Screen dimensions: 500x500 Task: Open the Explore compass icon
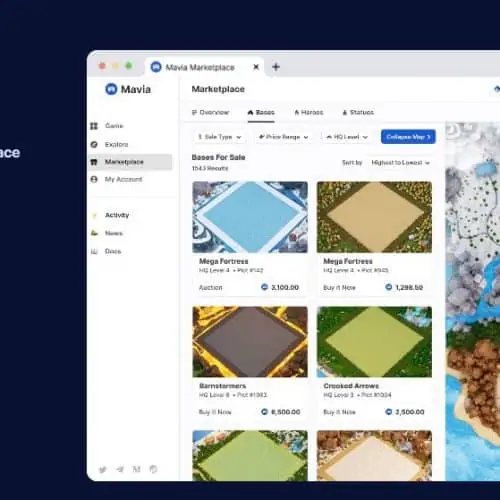coord(94,144)
